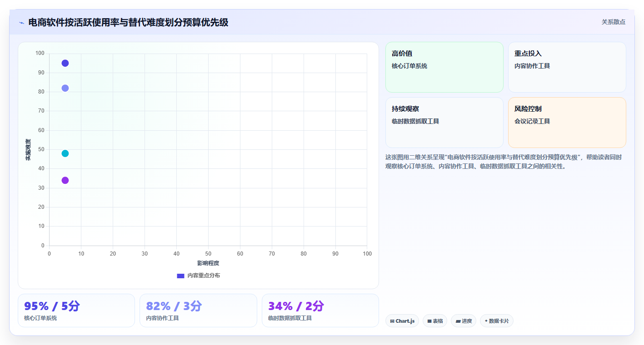Open the 风险控制 quadrant card

(567, 123)
